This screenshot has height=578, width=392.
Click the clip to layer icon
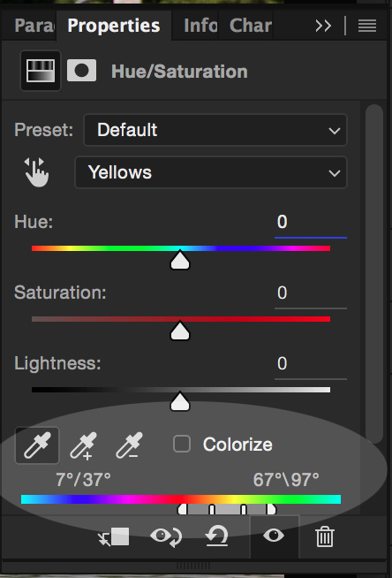[x=114, y=537]
